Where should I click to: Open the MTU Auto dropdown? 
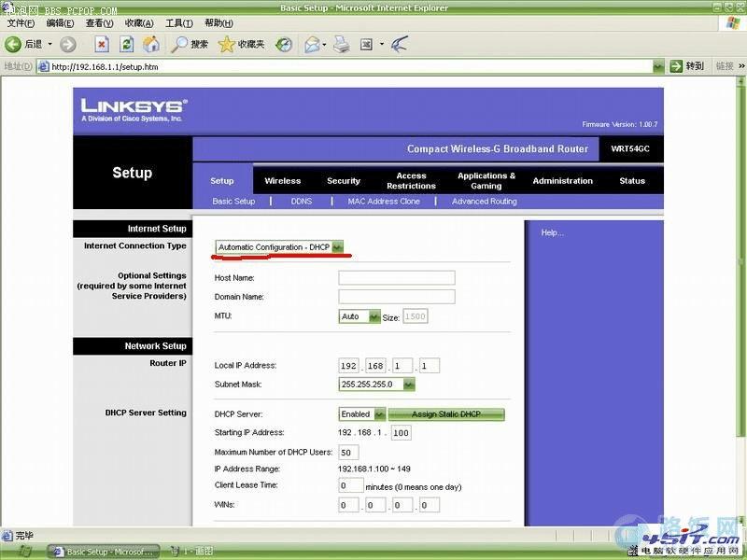point(374,316)
